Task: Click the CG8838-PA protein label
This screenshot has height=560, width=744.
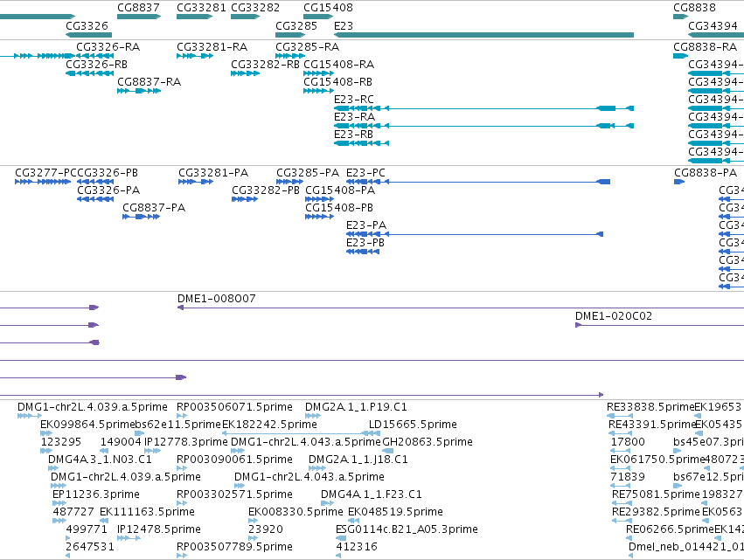Action: coord(706,173)
